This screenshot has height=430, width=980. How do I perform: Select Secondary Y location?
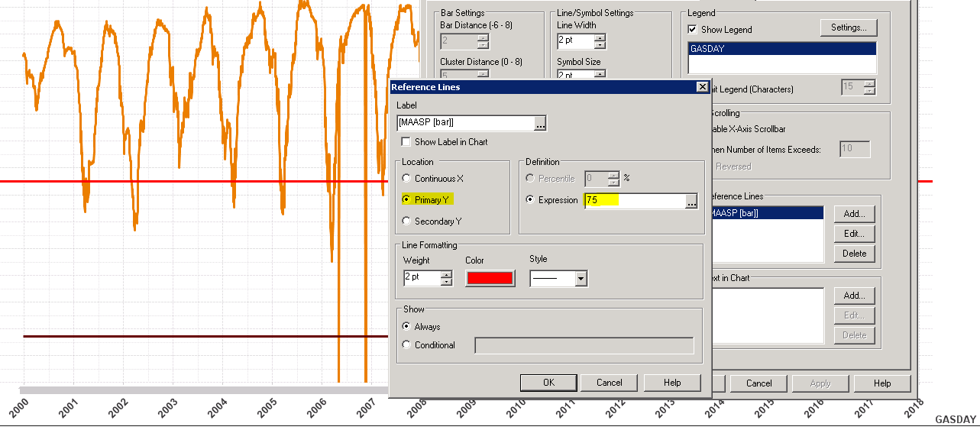(406, 221)
